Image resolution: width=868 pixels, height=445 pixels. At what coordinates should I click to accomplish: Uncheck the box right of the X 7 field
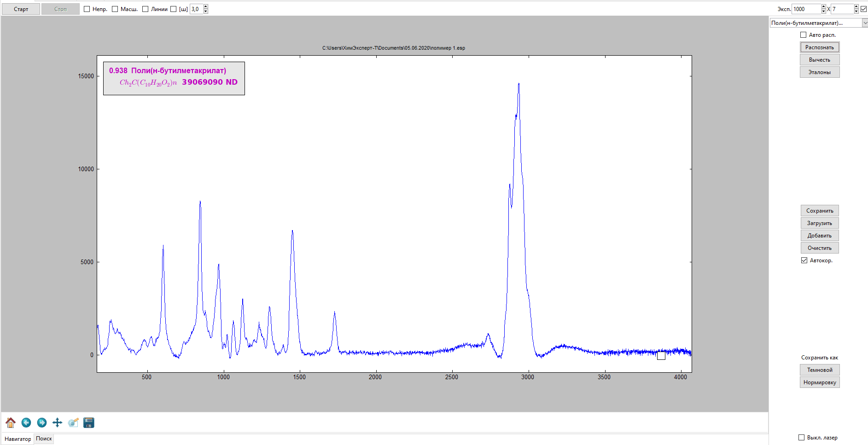(864, 9)
